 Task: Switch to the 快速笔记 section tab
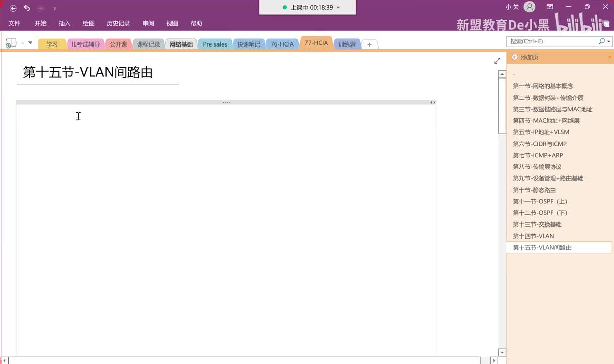(249, 44)
